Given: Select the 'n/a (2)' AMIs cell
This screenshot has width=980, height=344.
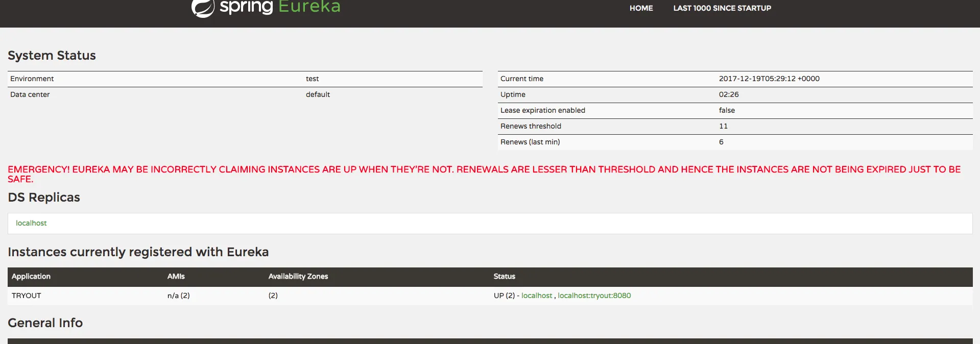Looking at the screenshot, I should tap(178, 296).
